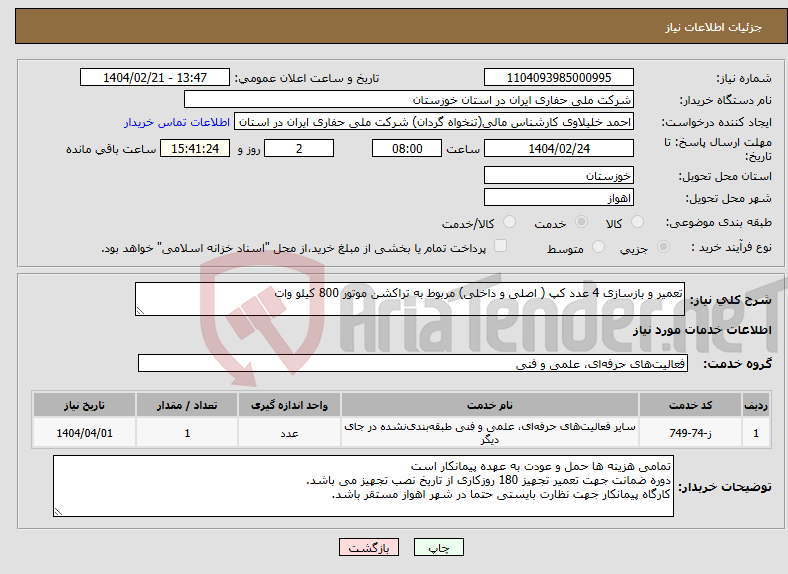Click the طبقه بندی موضوعی label
Screen dimensions: 788x574
pos(719,222)
